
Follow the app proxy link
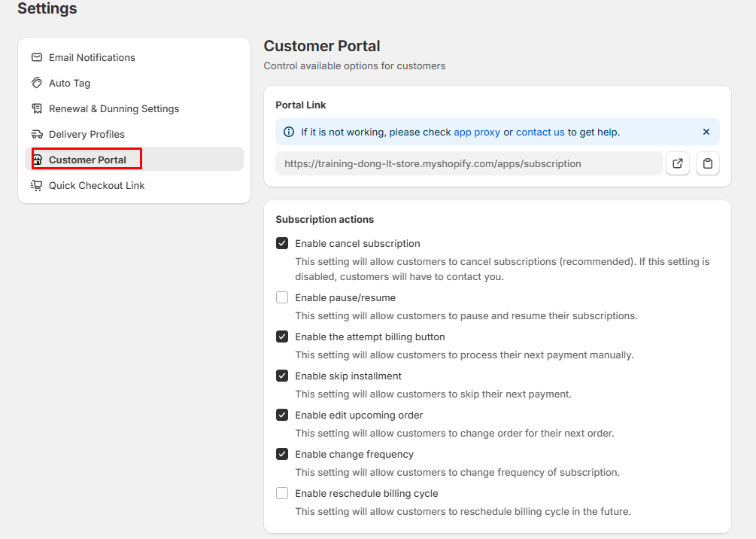(477, 132)
